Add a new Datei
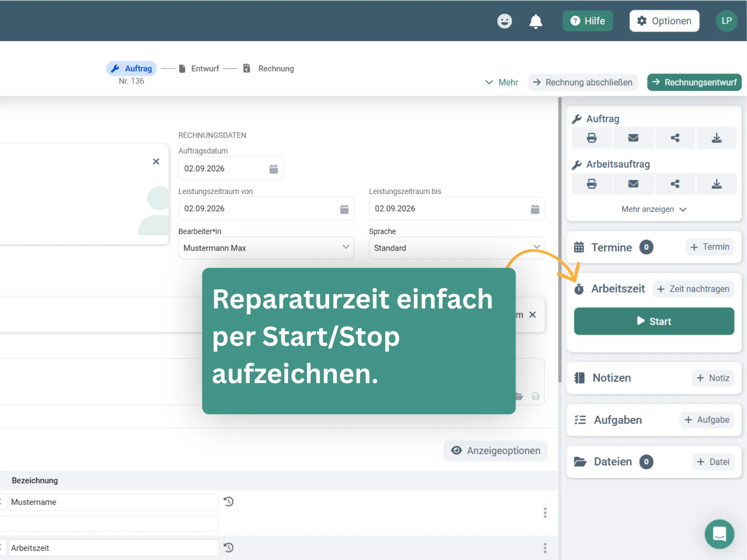The width and height of the screenshot is (747, 560). (713, 462)
